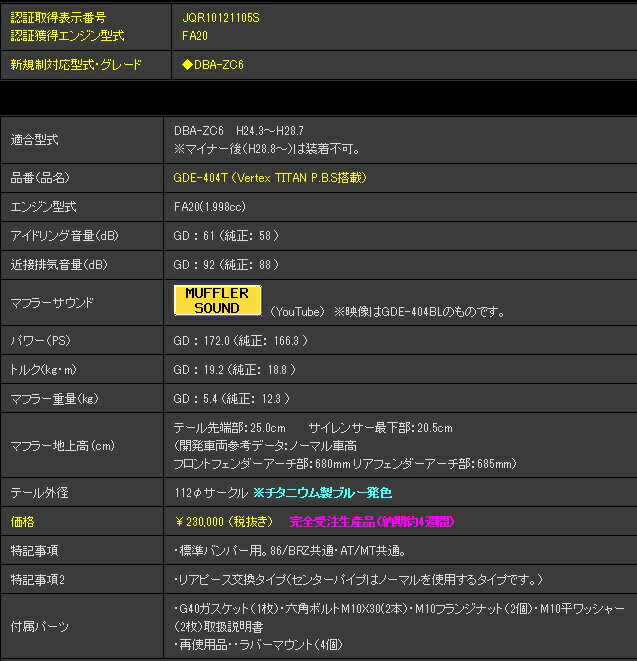Viewport: 637px width, 661px height.
Task: Click the 付属パーツ row label
Action: coord(40,626)
